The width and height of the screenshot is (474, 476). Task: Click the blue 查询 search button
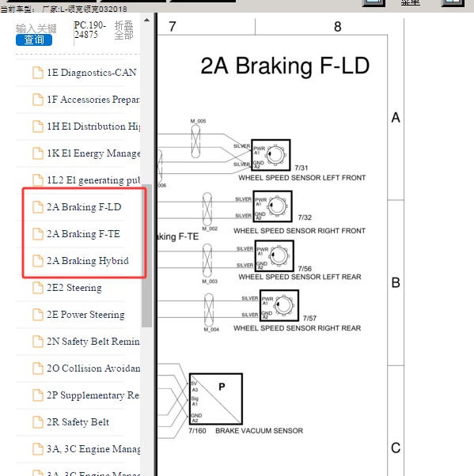(34, 40)
